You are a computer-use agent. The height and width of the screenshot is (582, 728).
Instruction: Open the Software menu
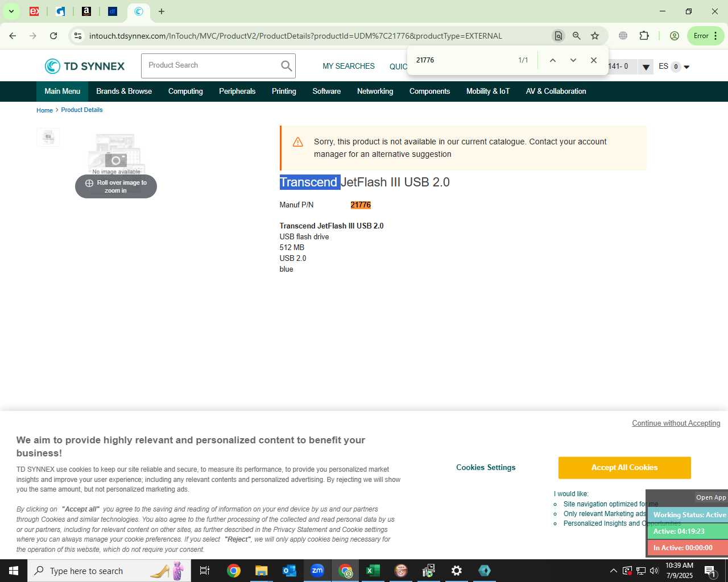(x=326, y=92)
